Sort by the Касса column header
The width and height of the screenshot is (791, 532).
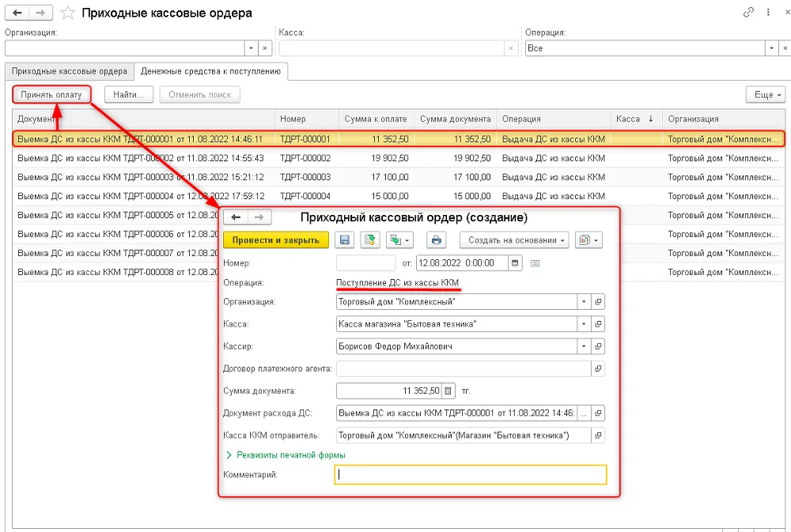click(x=636, y=119)
